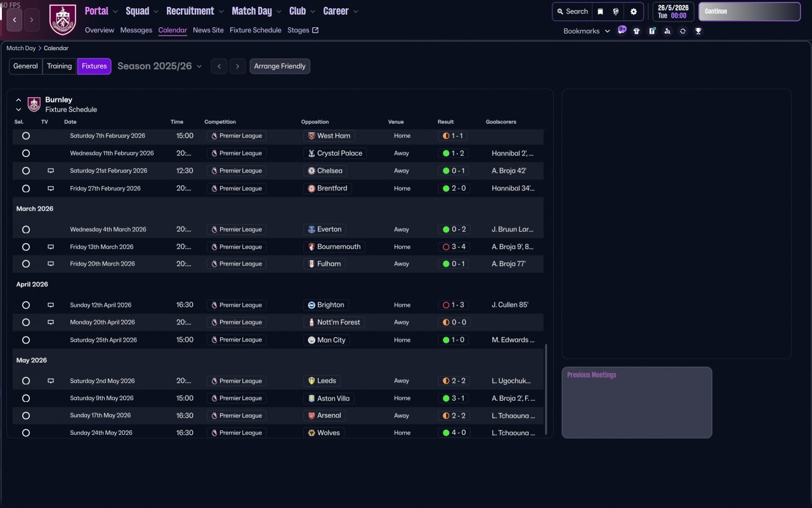Go to the previous season arrow
Screen dimensions: 812x508
coord(219,66)
